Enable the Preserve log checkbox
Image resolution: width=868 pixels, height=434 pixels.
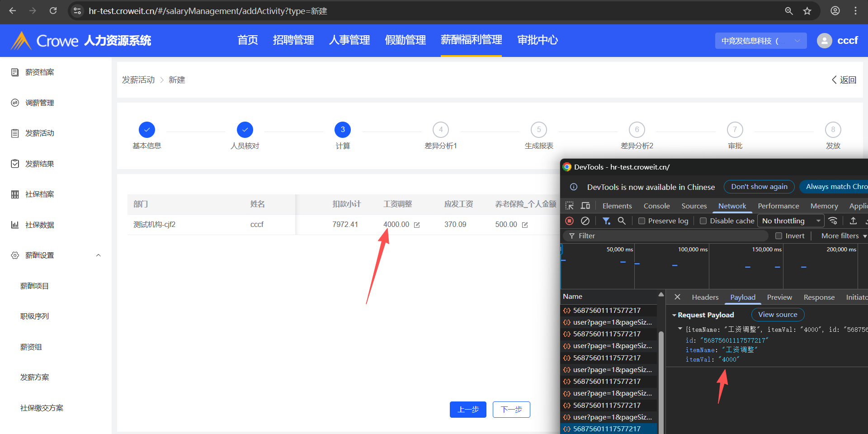(642, 221)
